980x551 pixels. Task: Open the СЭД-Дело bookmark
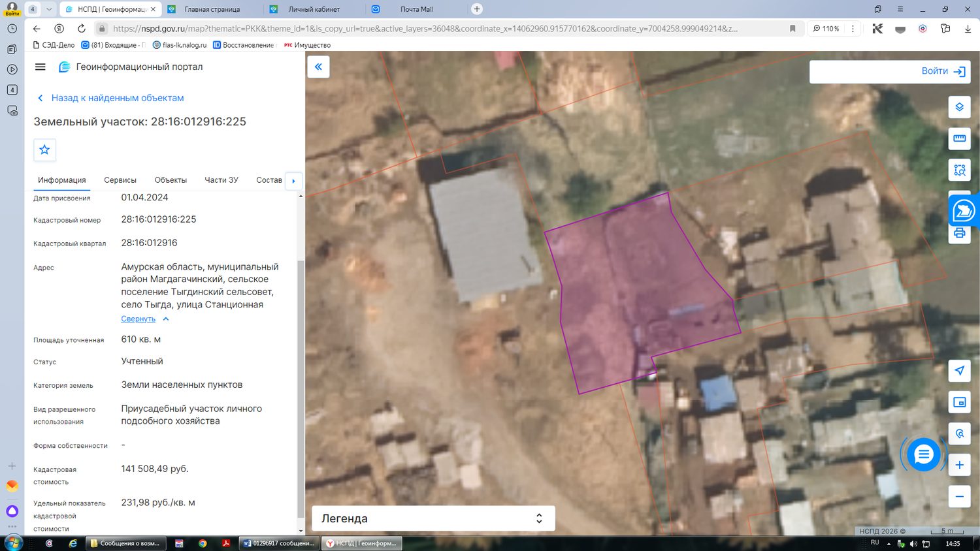54,45
